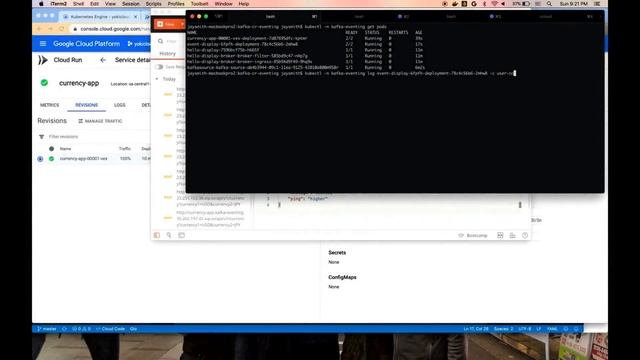Click the Cloud Code status bar item
This screenshot has height=360, width=640.
(x=110, y=329)
